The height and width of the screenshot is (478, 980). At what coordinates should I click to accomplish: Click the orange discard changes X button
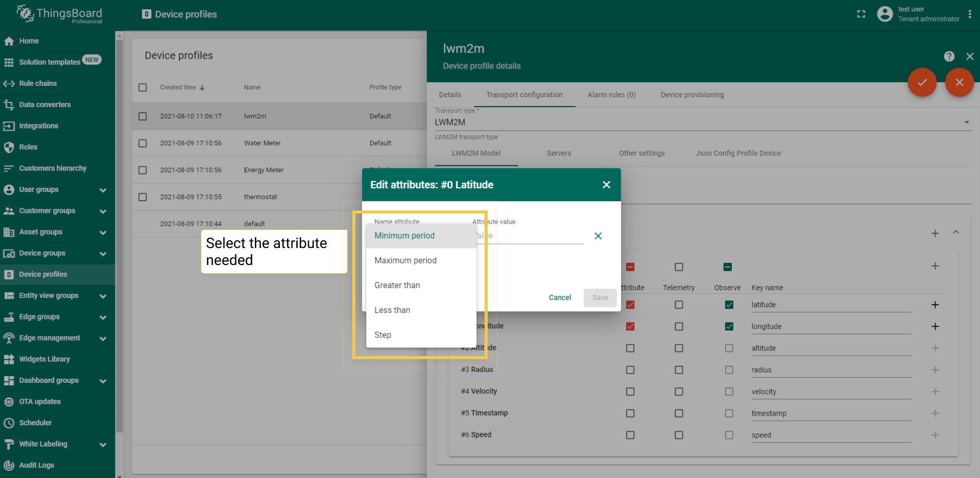coord(959,82)
